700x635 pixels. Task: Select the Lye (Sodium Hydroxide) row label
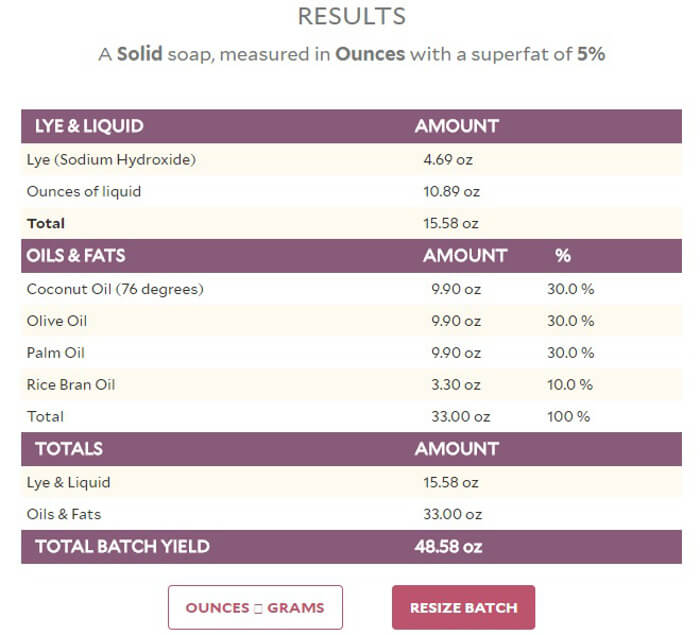(111, 159)
